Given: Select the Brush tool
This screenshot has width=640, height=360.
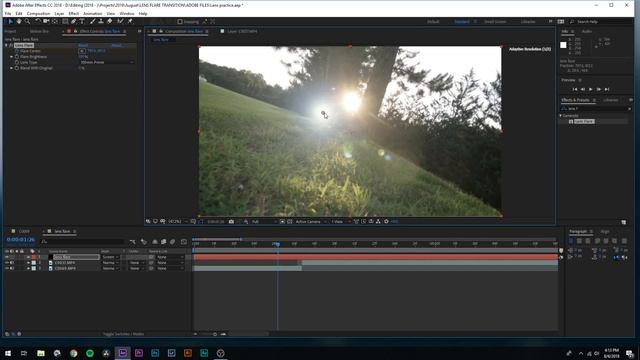Looking at the screenshot, I should 92,21.
